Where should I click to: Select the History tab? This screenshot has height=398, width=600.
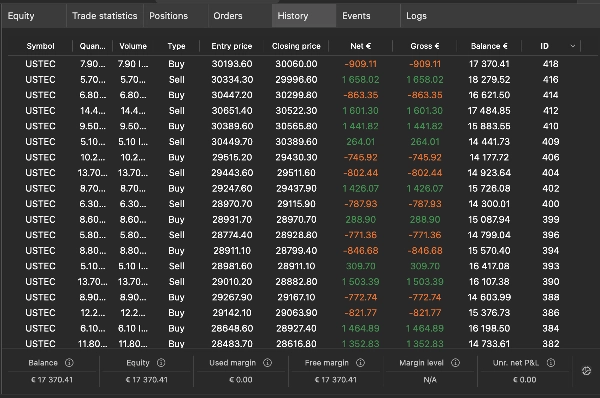coord(304,16)
